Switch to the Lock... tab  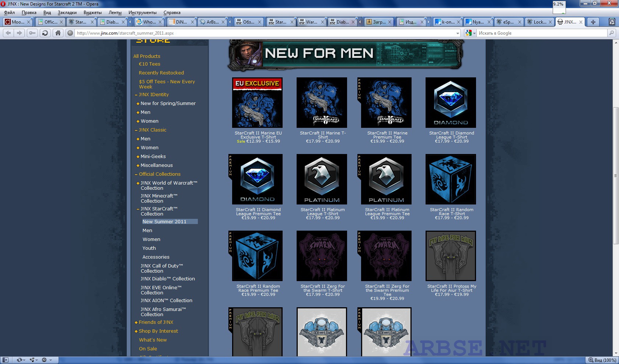(539, 22)
